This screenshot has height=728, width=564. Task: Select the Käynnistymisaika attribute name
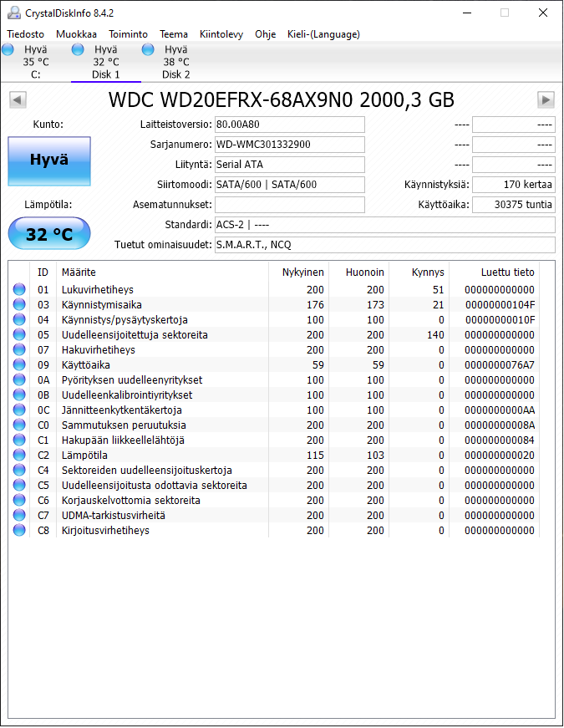102,304
